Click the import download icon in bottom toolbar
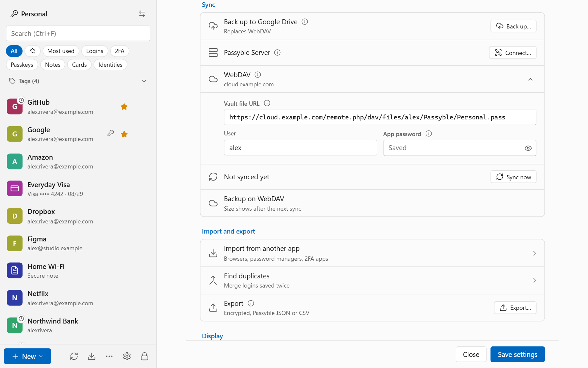Screen dimensions: 588x368 (x=92, y=356)
